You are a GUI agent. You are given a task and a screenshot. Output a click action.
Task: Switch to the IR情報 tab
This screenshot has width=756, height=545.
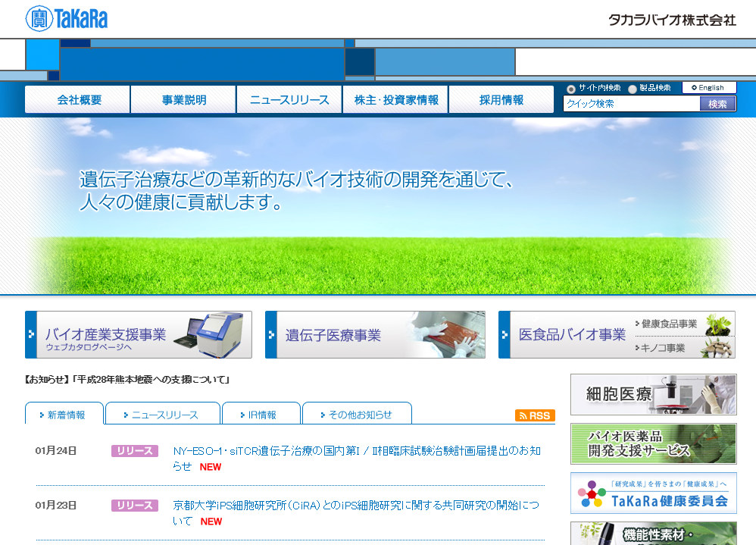[261, 414]
